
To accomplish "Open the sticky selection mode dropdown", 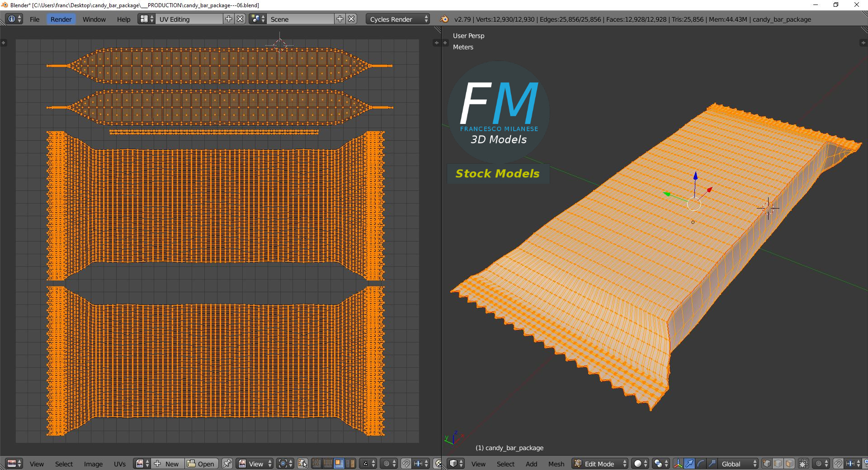I will point(368,464).
